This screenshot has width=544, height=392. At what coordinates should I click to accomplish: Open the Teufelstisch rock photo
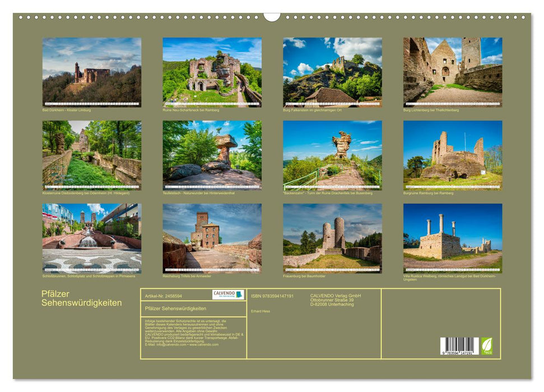click(212, 155)
